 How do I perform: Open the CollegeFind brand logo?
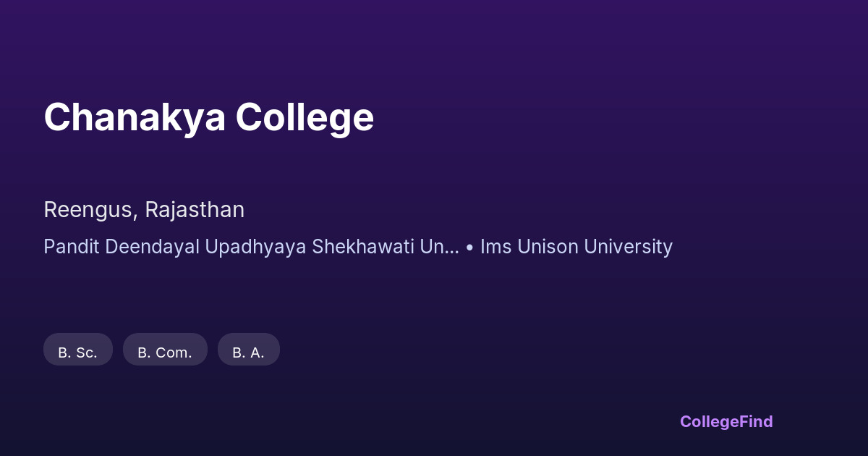click(726, 421)
